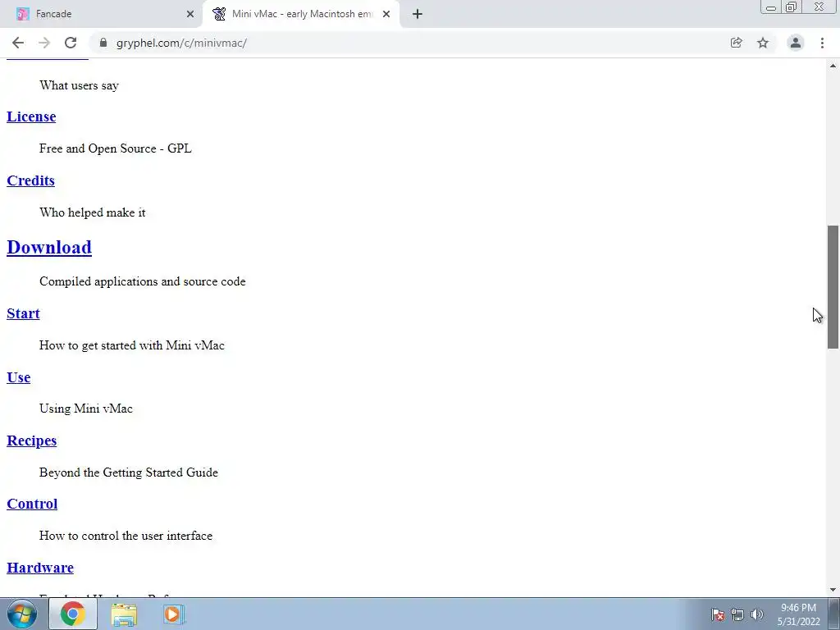Click the forward navigation arrow

pyautogui.click(x=44, y=43)
